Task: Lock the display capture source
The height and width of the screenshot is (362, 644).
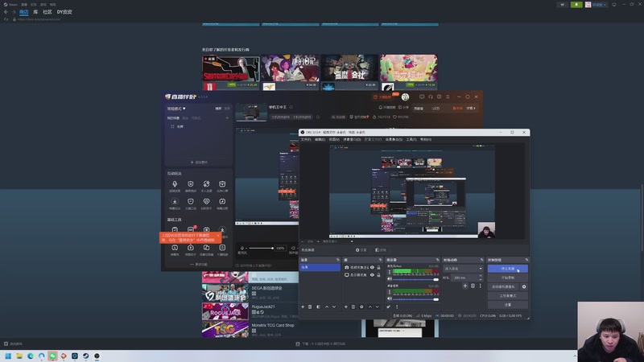Action: tap(378, 275)
